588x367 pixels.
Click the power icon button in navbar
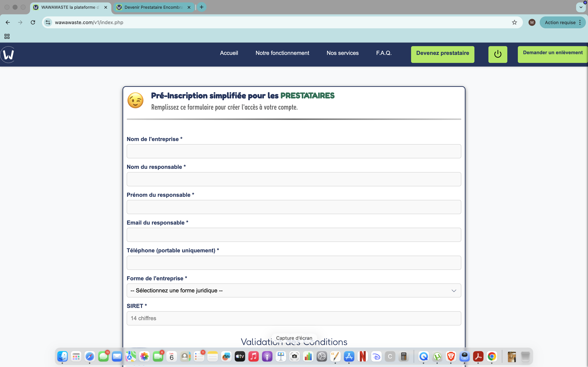[x=498, y=54]
